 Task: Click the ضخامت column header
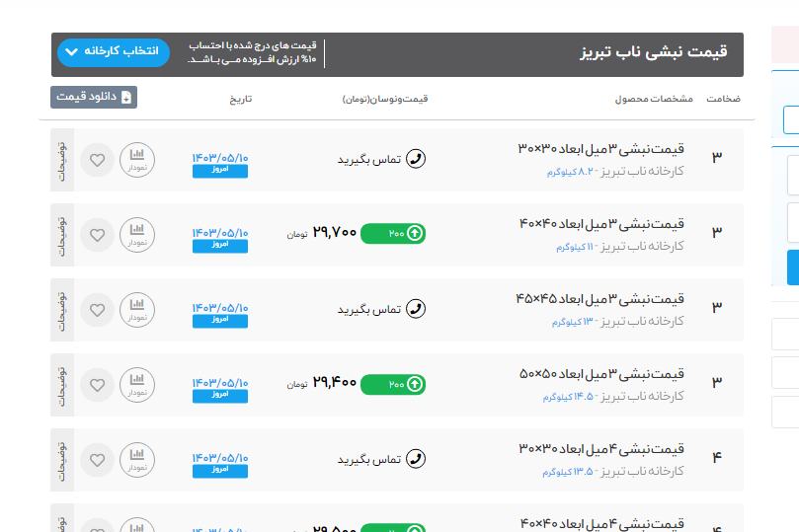[x=723, y=100]
